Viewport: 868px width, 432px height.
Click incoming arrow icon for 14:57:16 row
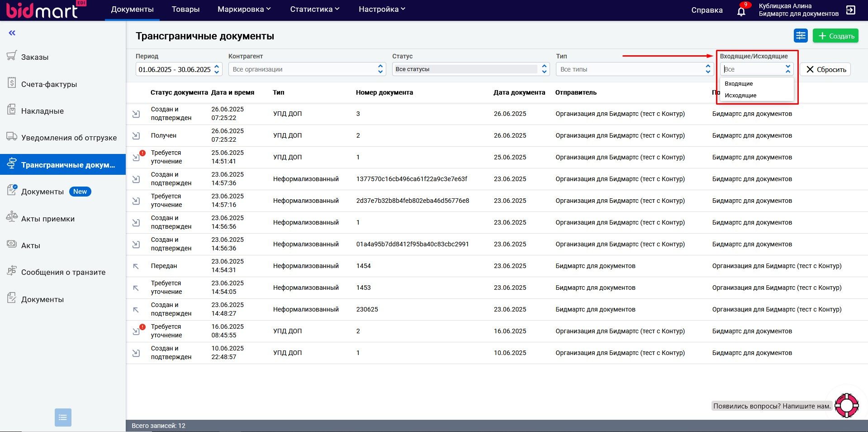click(136, 201)
